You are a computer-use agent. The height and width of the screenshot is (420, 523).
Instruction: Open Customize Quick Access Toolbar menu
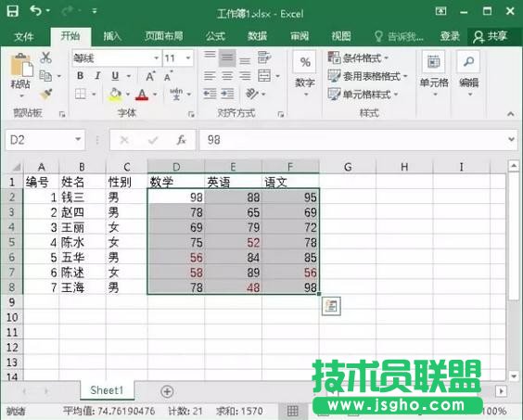pyautogui.click(x=95, y=11)
